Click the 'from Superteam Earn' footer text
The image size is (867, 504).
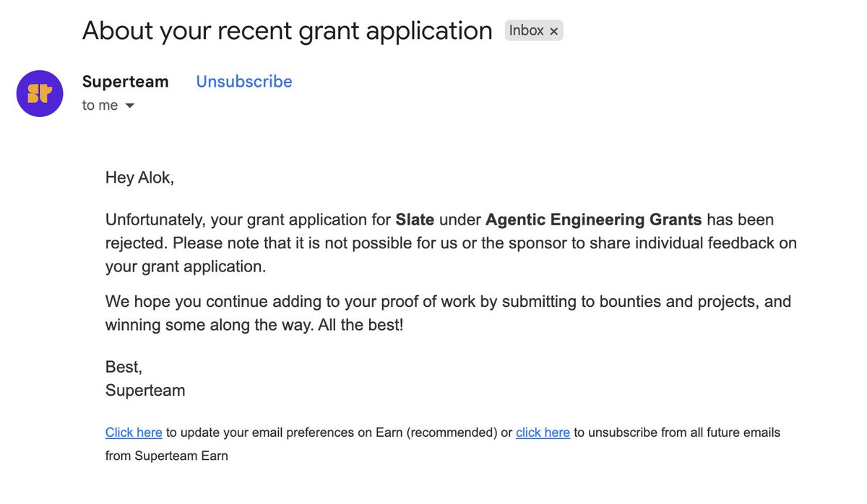pyautogui.click(x=167, y=456)
